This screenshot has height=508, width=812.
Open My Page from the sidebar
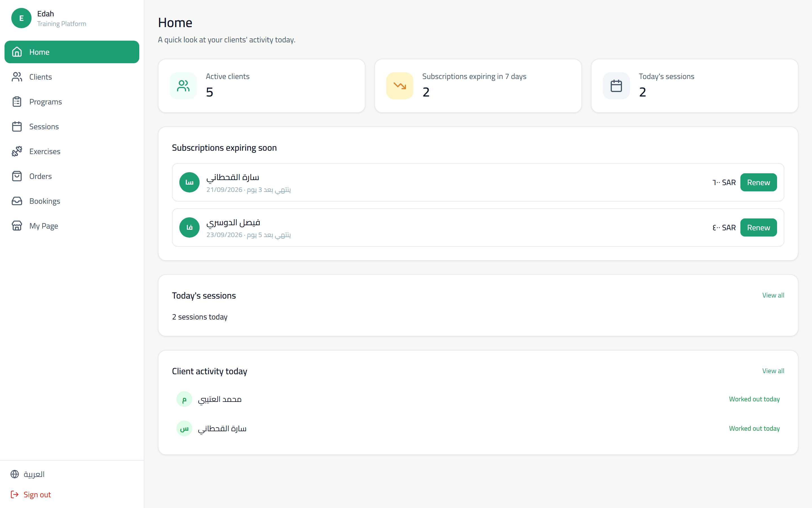(72, 226)
